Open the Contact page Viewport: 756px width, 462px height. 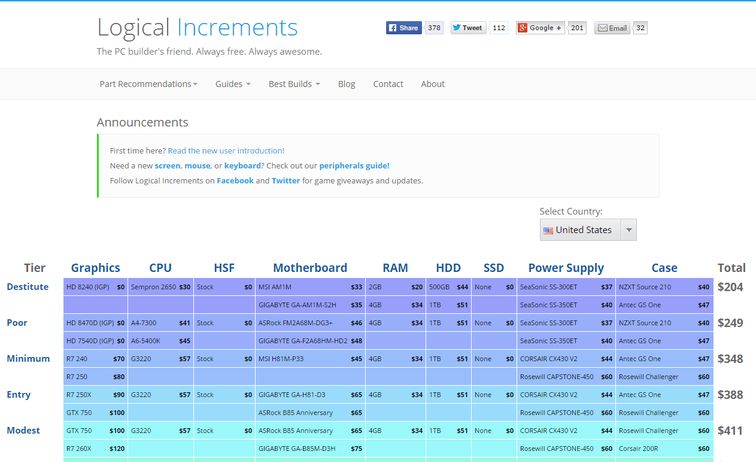[x=388, y=84]
